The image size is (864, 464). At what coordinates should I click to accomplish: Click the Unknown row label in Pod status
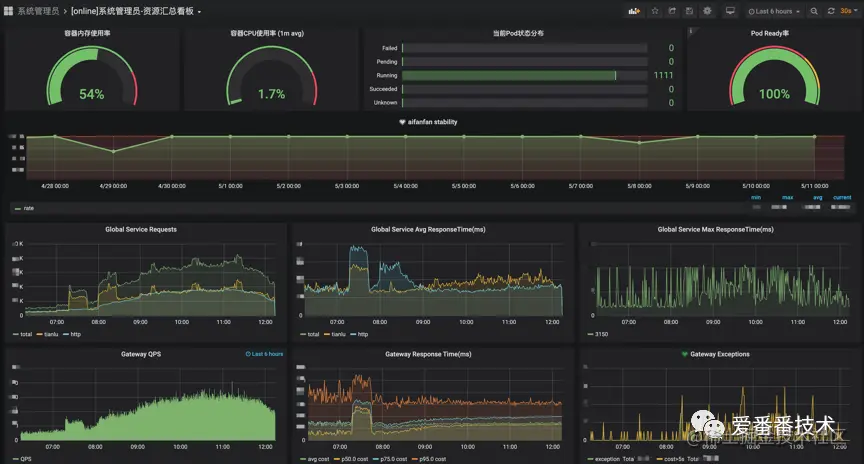click(385, 103)
